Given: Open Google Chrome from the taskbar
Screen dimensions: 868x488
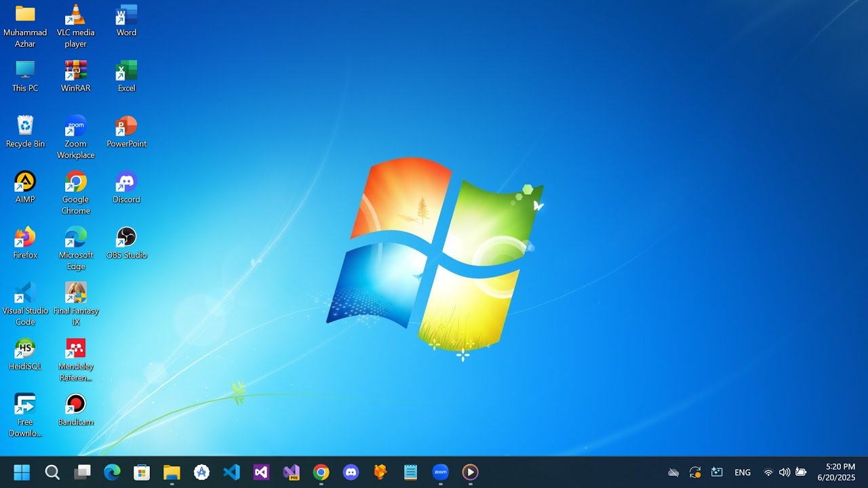Looking at the screenshot, I should [x=321, y=472].
